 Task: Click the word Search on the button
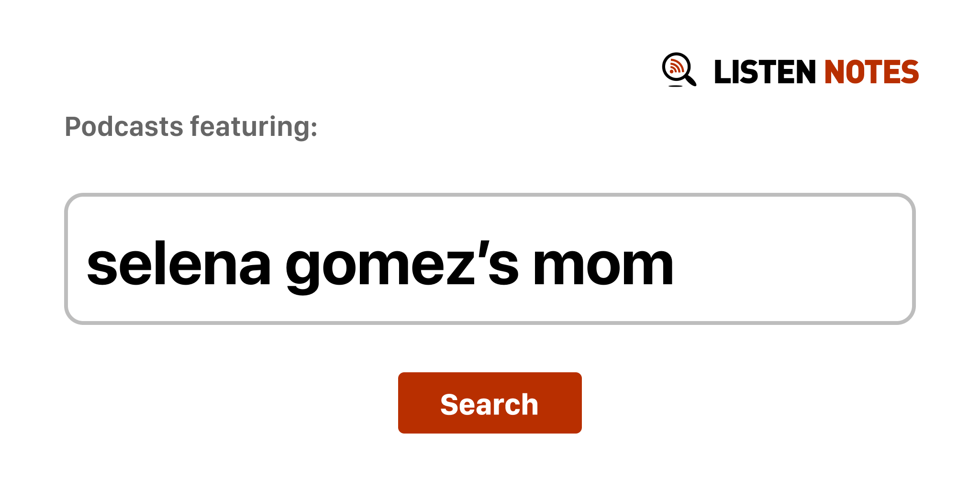(489, 404)
